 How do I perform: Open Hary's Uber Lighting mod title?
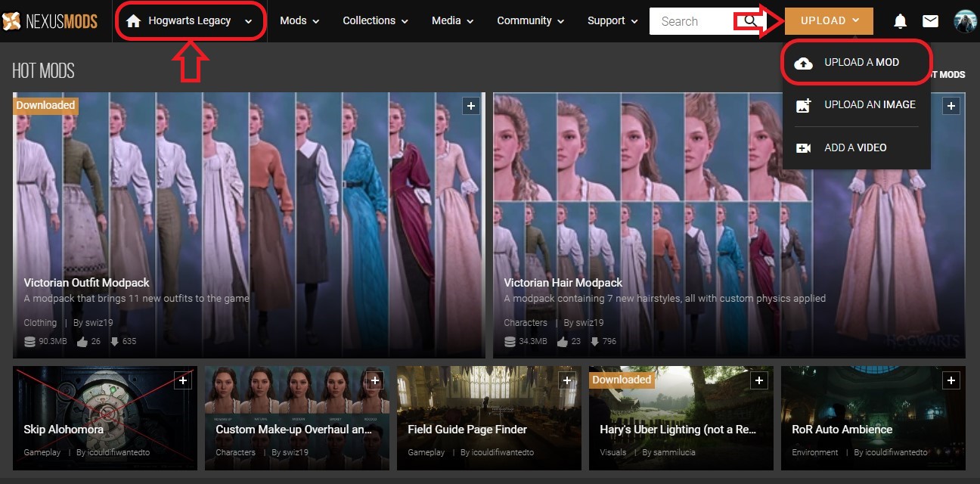point(678,429)
